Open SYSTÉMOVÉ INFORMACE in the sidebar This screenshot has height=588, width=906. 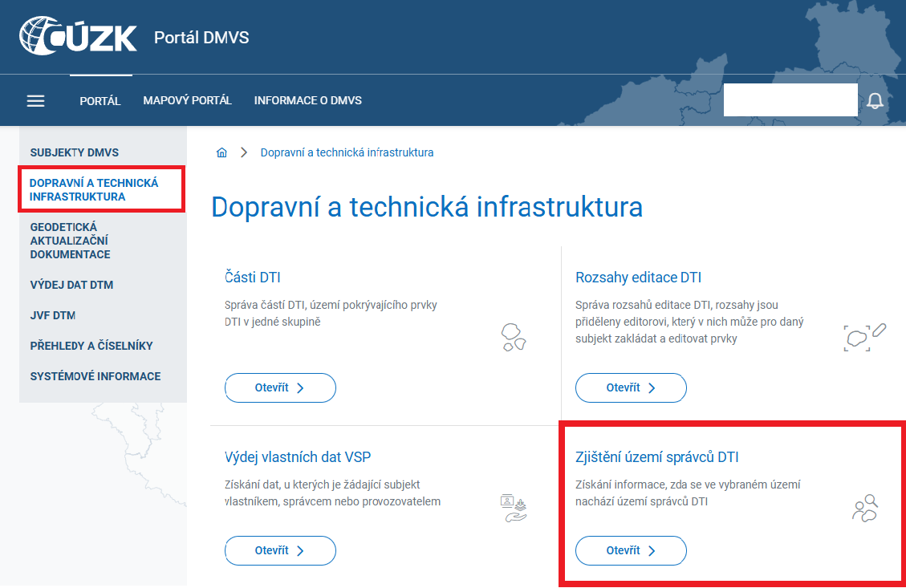[95, 375]
